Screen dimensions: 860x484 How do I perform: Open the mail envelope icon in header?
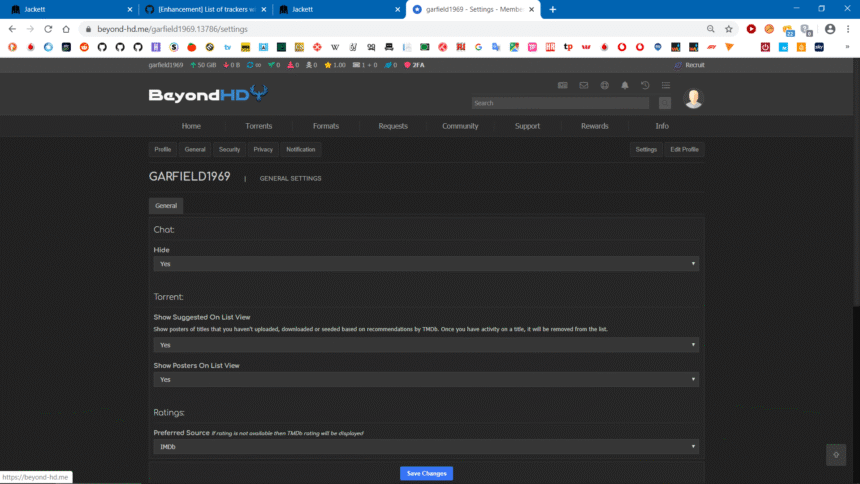point(563,85)
